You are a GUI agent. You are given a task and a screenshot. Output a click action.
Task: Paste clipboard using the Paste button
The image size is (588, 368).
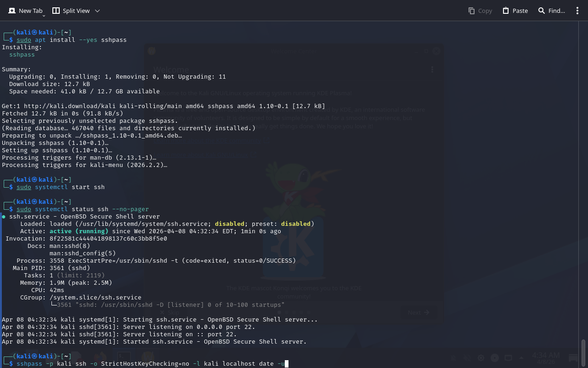coord(515,11)
